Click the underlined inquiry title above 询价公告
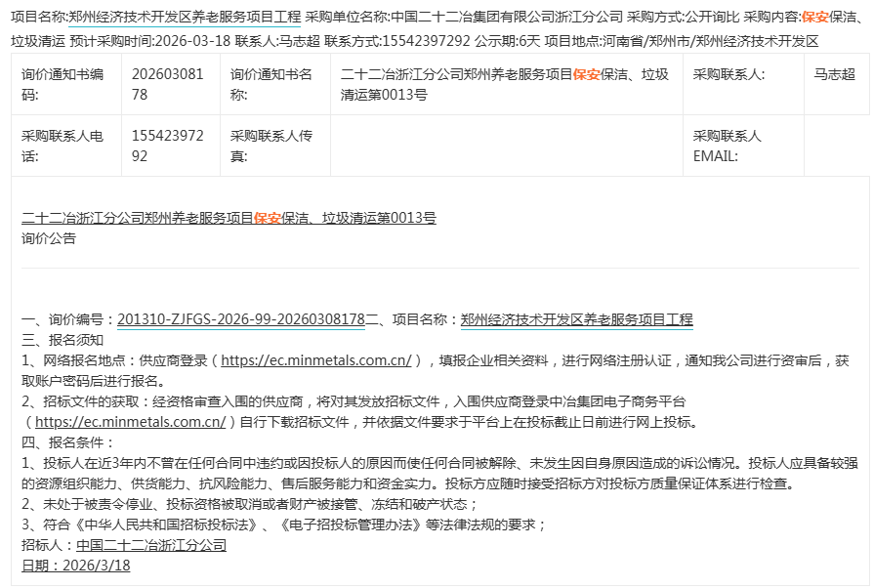874x588 pixels. point(229,219)
